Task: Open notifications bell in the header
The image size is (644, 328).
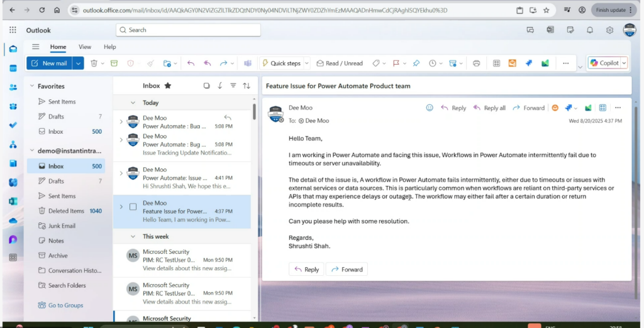Action: 590,30
